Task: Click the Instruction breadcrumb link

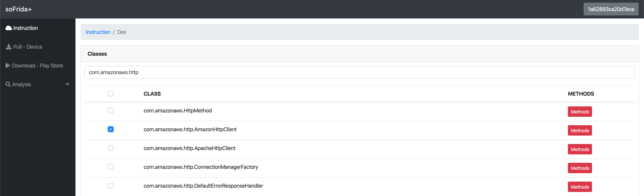Action: click(x=98, y=32)
